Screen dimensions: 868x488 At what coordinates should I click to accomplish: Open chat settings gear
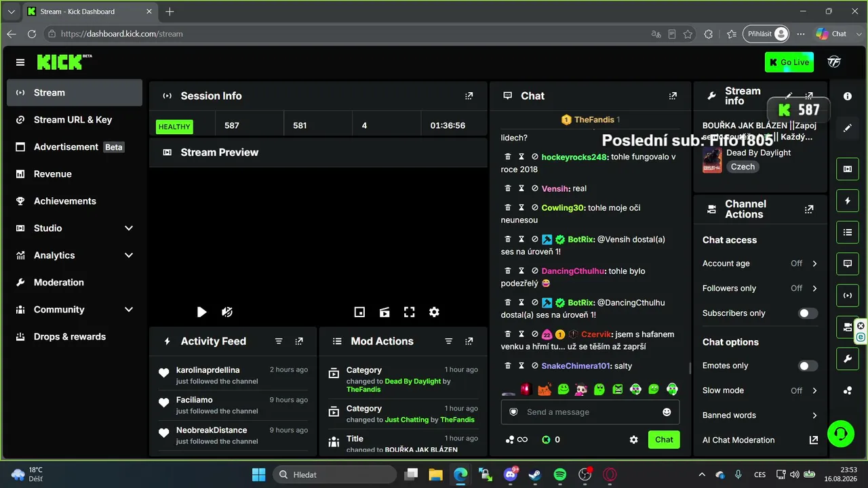tap(633, 439)
